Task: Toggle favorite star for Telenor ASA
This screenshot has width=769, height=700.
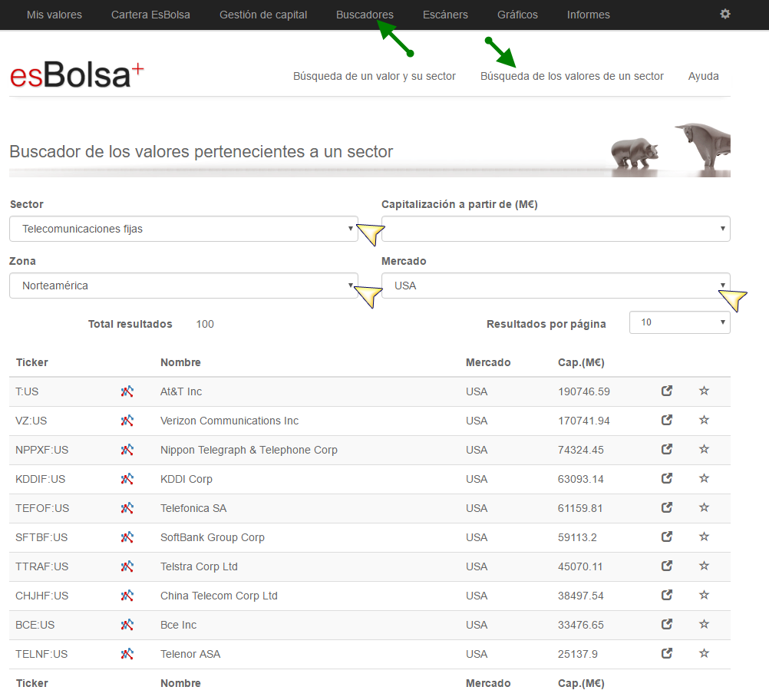Action: [x=705, y=653]
